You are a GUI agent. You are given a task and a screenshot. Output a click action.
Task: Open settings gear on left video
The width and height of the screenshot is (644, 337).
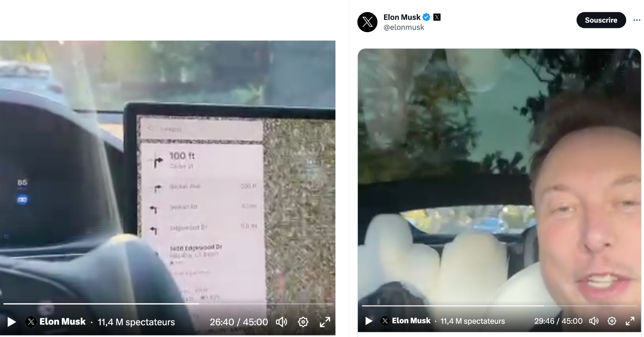coord(303,322)
